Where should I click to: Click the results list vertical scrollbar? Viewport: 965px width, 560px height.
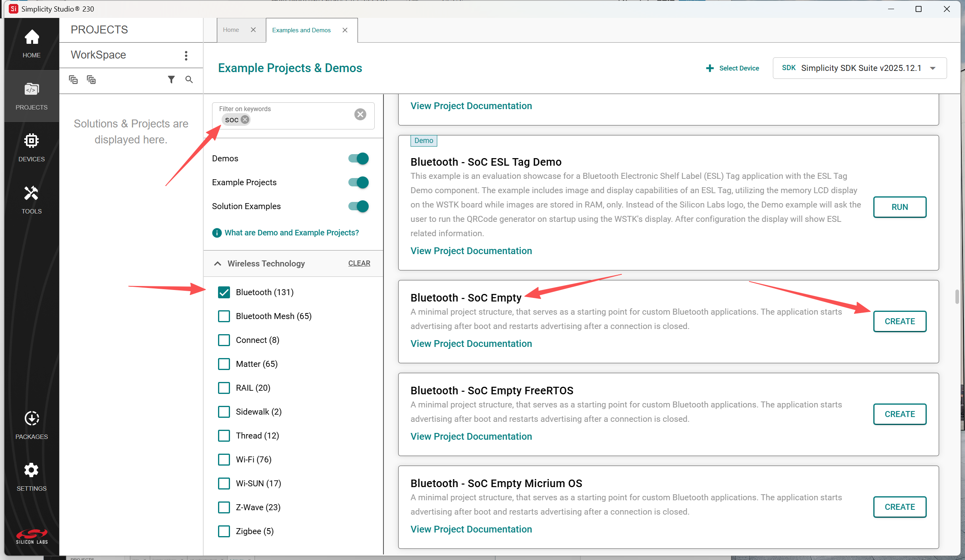click(x=957, y=297)
